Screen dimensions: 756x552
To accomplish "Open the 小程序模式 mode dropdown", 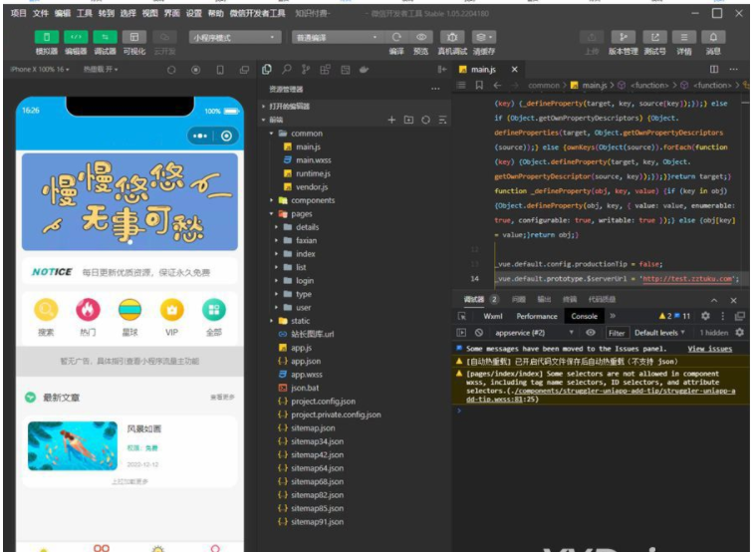I will click(x=235, y=37).
